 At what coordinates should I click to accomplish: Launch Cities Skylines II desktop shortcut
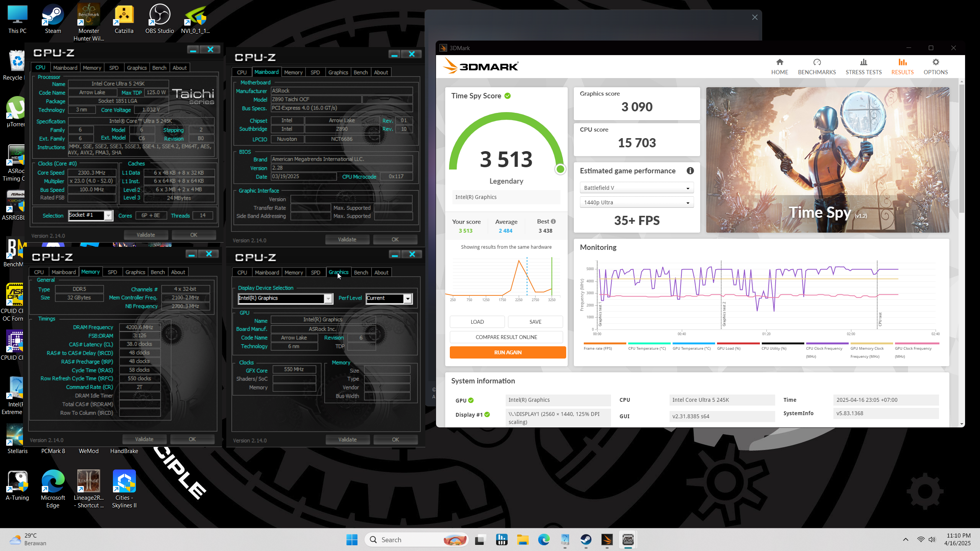[124, 489]
